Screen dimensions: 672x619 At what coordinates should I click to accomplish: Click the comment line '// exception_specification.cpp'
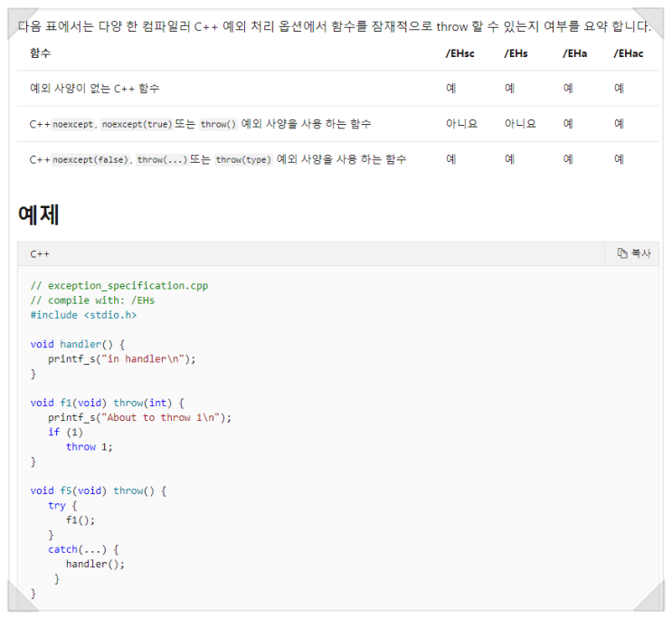coord(119,286)
